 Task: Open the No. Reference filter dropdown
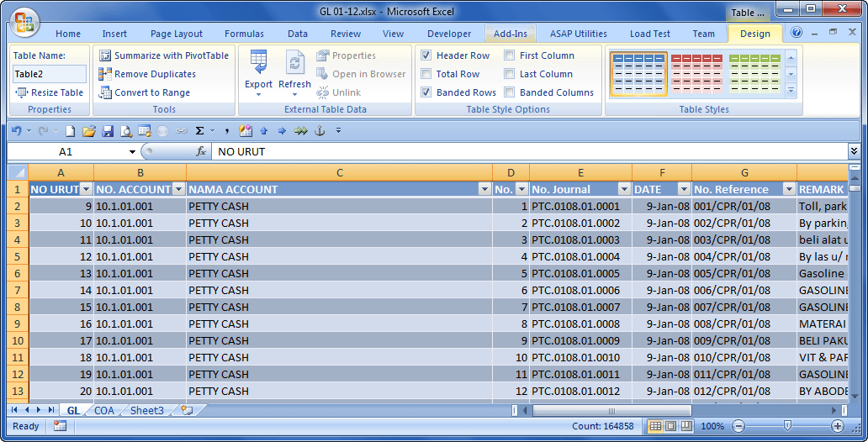pos(790,189)
